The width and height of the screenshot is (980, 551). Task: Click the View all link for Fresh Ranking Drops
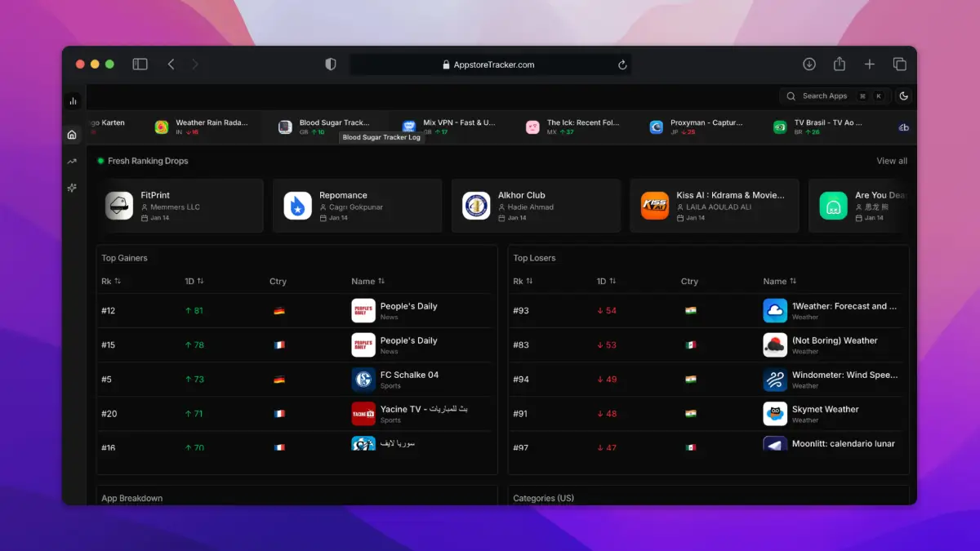[x=892, y=161]
